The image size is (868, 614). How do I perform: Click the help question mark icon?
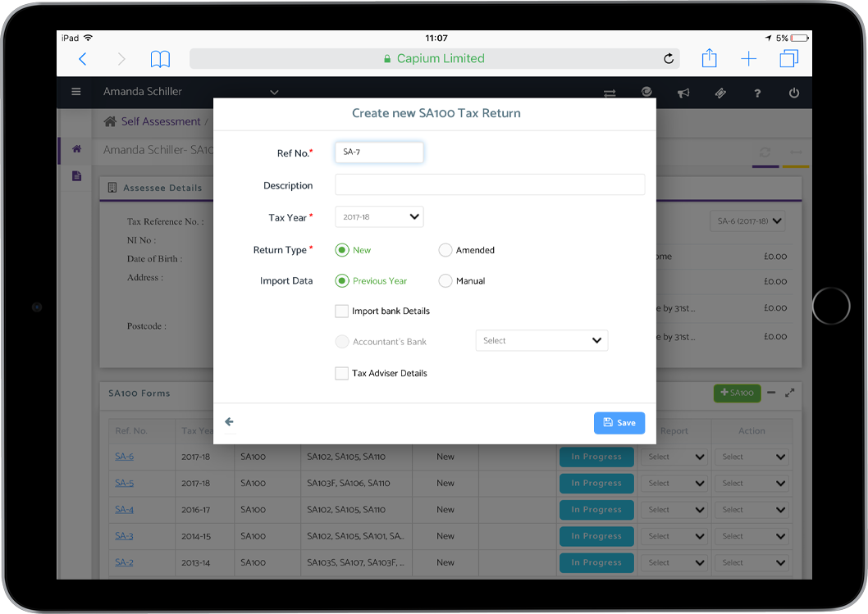[x=757, y=93]
